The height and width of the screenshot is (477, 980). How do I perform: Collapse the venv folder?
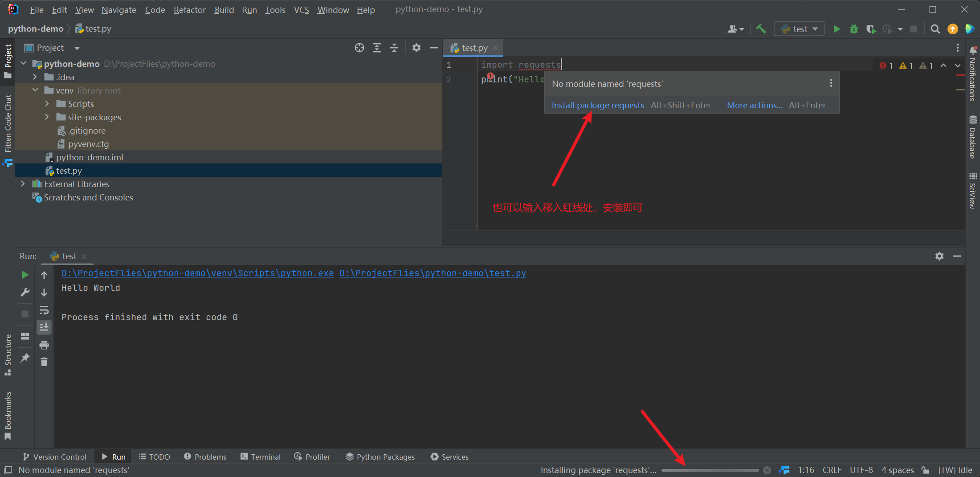click(35, 90)
